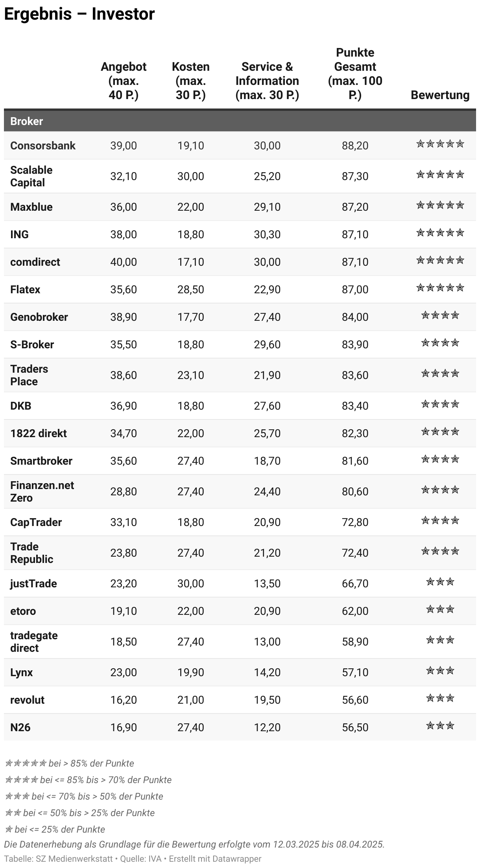Click the Trade Republic four-star rating

coord(440,551)
